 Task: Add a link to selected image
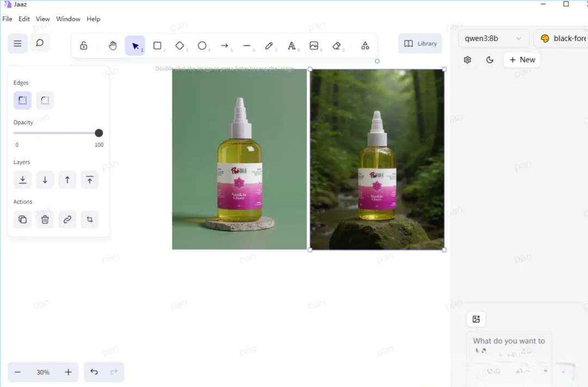point(67,220)
